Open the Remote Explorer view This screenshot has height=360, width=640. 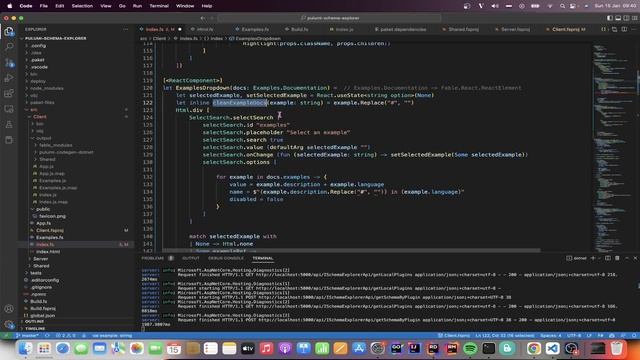coord(9,109)
